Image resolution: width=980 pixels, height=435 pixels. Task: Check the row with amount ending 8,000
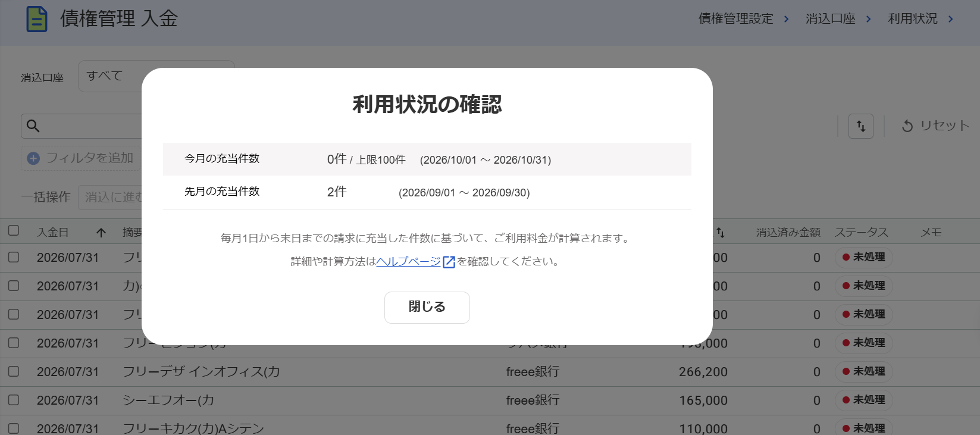tap(14, 343)
